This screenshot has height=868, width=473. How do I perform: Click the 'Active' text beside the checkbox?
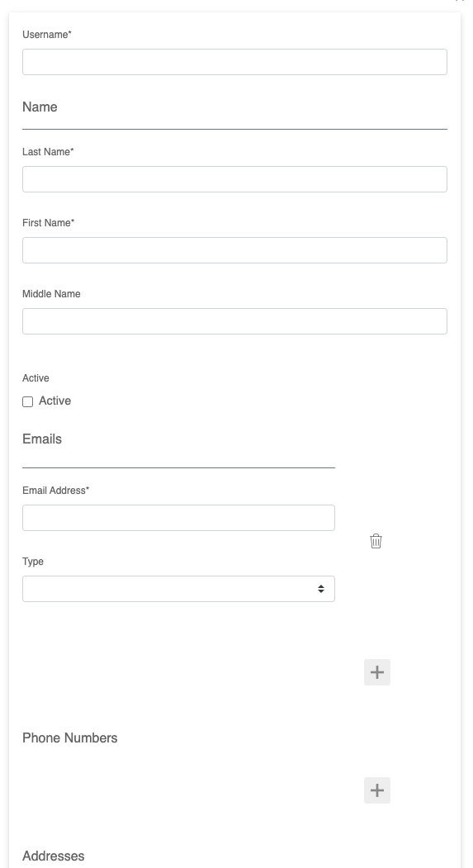[54, 401]
